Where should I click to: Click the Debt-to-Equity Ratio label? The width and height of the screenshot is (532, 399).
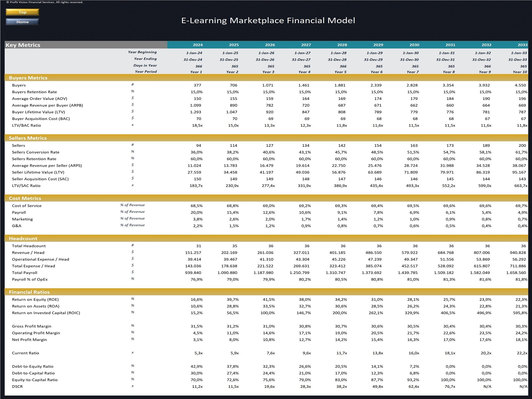[32, 367]
